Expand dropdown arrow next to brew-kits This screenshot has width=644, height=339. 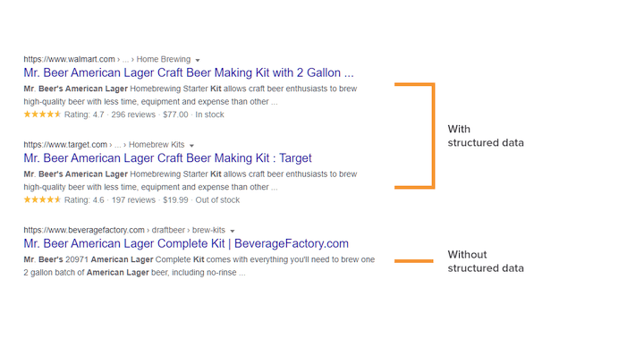[233, 231]
